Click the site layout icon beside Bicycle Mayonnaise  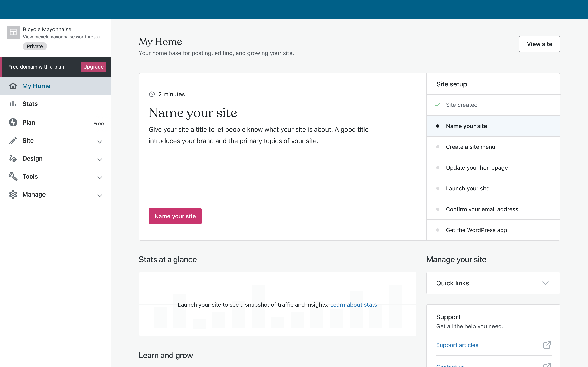click(13, 32)
